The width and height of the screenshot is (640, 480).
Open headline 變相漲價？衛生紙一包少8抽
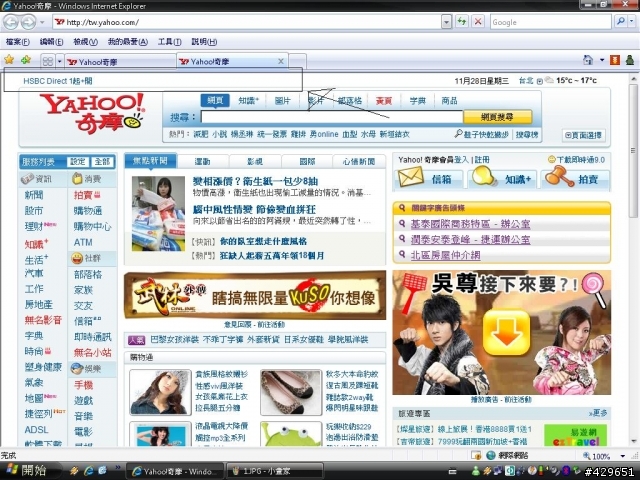click(256, 181)
